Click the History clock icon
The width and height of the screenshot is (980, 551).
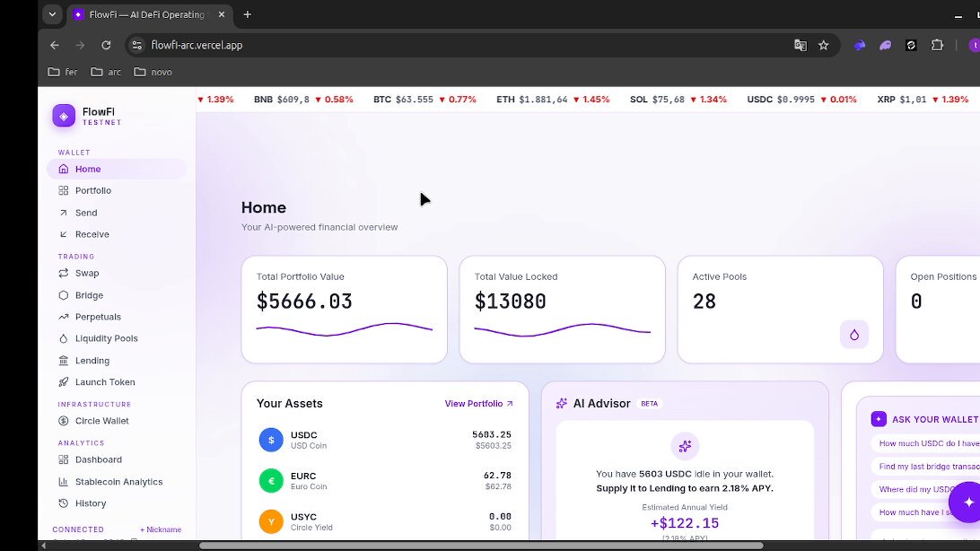point(63,503)
